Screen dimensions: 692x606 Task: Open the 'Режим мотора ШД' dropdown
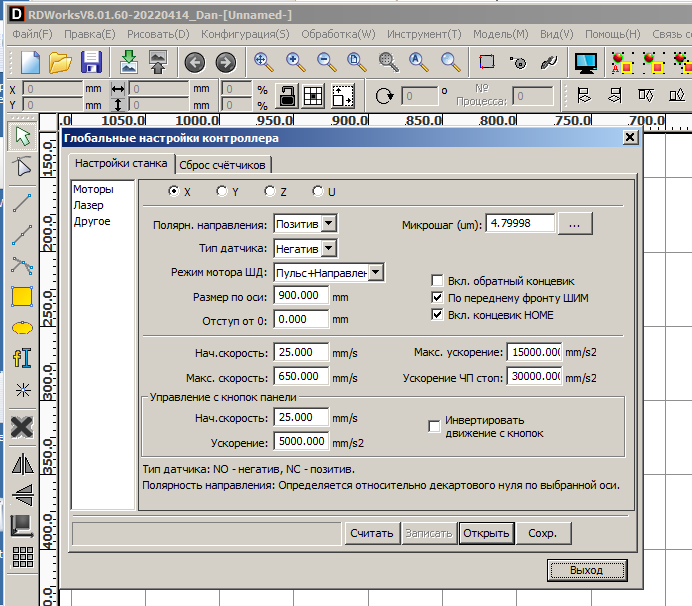pos(375,272)
